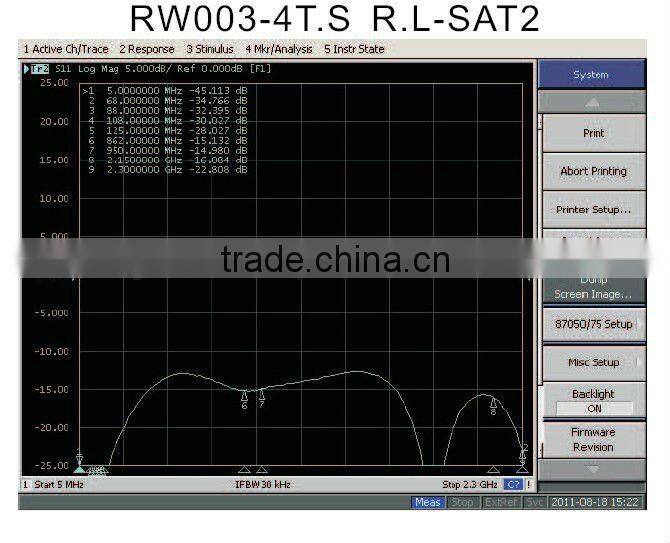Click the Stop 2.3 GHz stimulus value

470,484
